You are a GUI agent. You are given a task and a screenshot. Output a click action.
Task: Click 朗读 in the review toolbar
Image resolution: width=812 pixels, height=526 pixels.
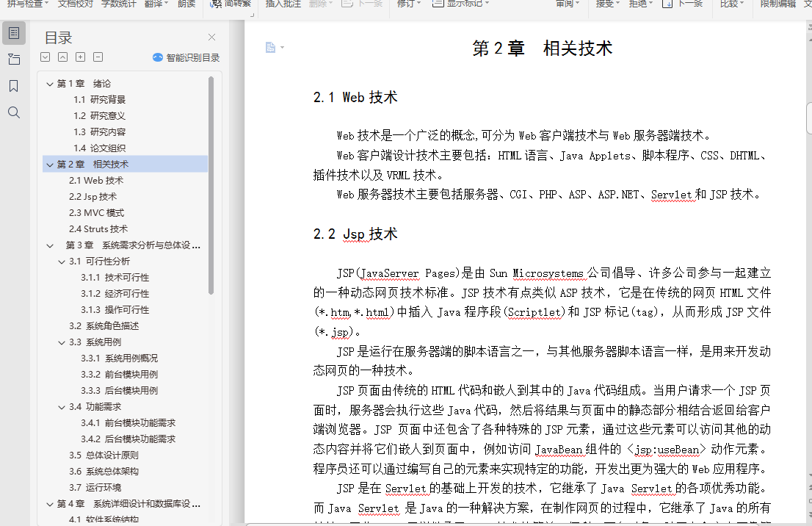coord(186,4)
